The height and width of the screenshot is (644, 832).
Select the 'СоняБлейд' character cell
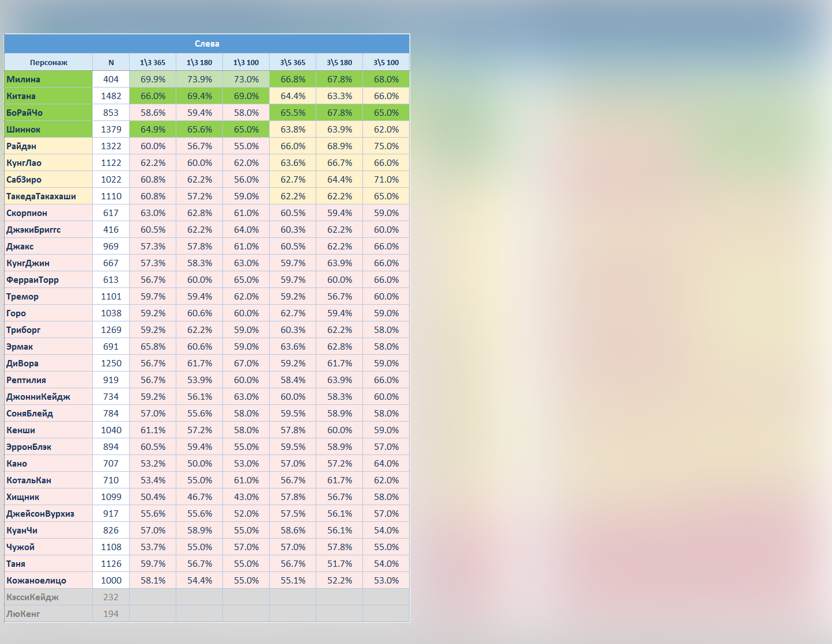tap(48, 414)
